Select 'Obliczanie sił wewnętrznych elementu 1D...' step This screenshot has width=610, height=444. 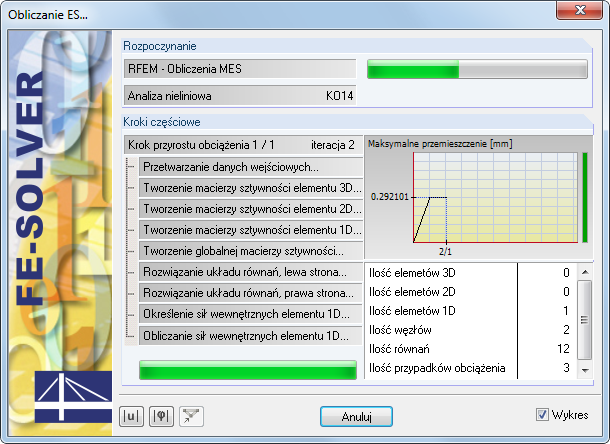[251, 336]
